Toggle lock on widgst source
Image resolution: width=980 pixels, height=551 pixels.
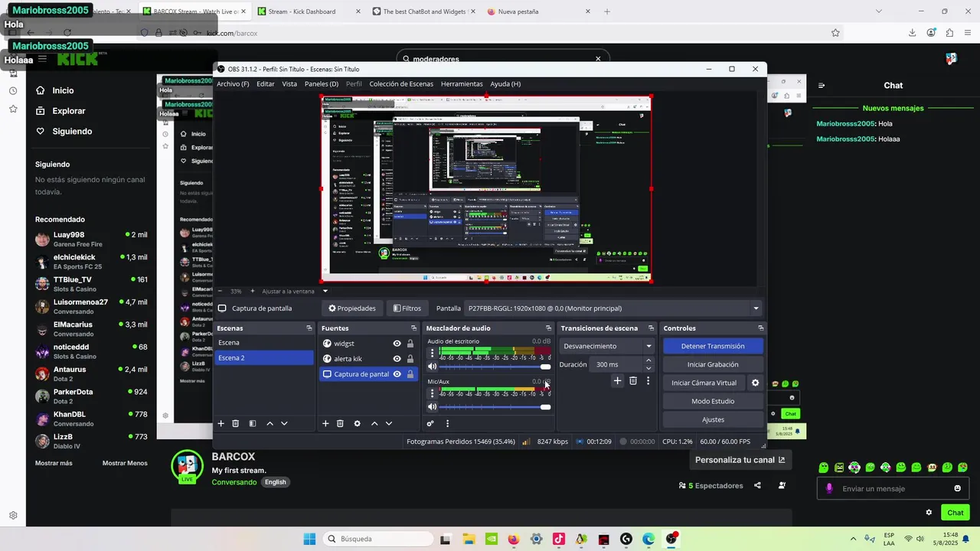pyautogui.click(x=410, y=344)
